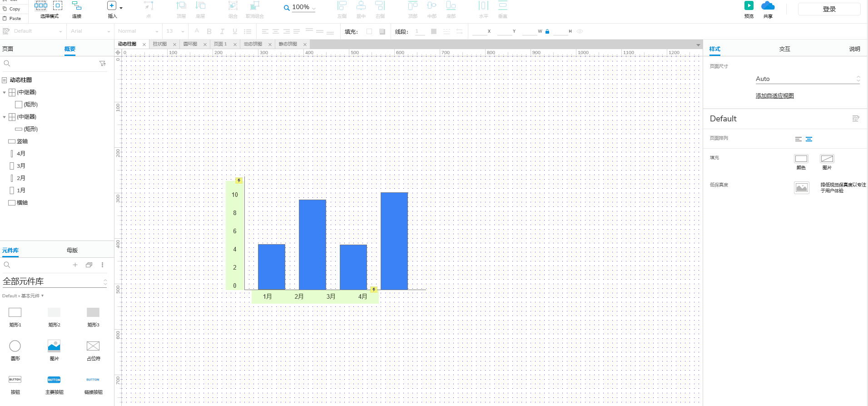The width and height of the screenshot is (868, 406).
Task: Open the library options three-dot menu
Action: 102,265
